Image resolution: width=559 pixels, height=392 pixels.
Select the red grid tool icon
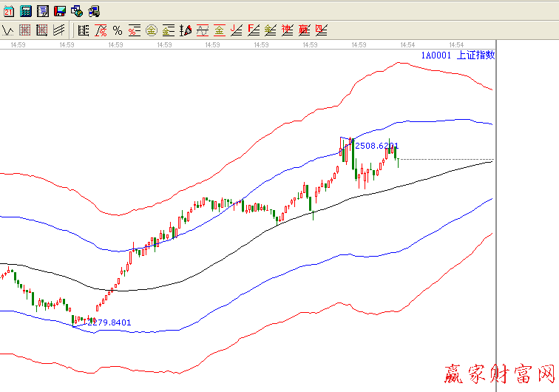[x=25, y=30]
